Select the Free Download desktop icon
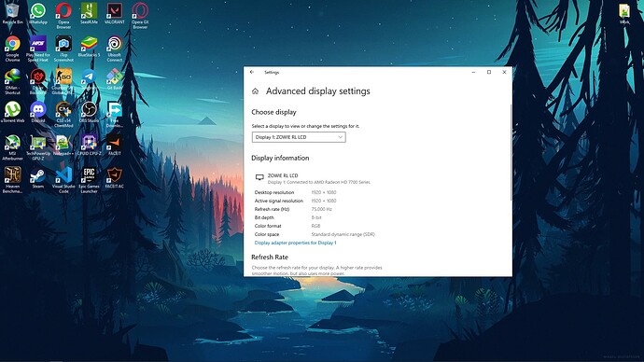644x362 pixels. 115,115
